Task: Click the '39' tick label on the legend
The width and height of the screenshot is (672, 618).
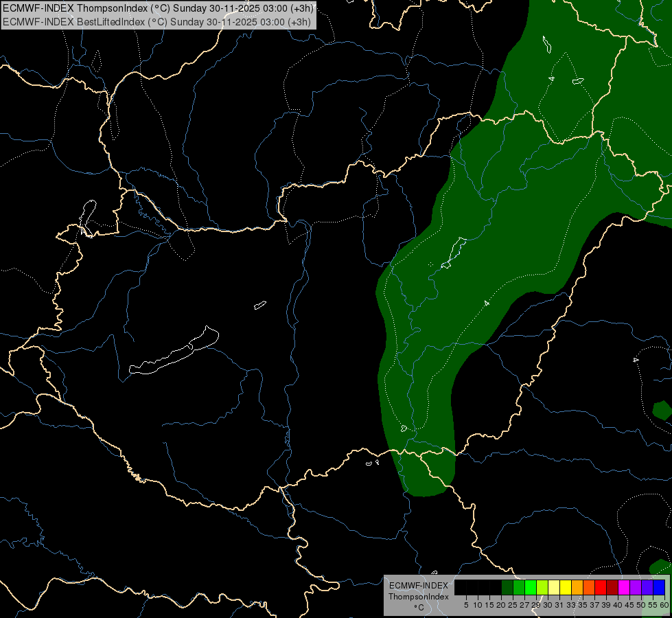Action: click(x=606, y=605)
